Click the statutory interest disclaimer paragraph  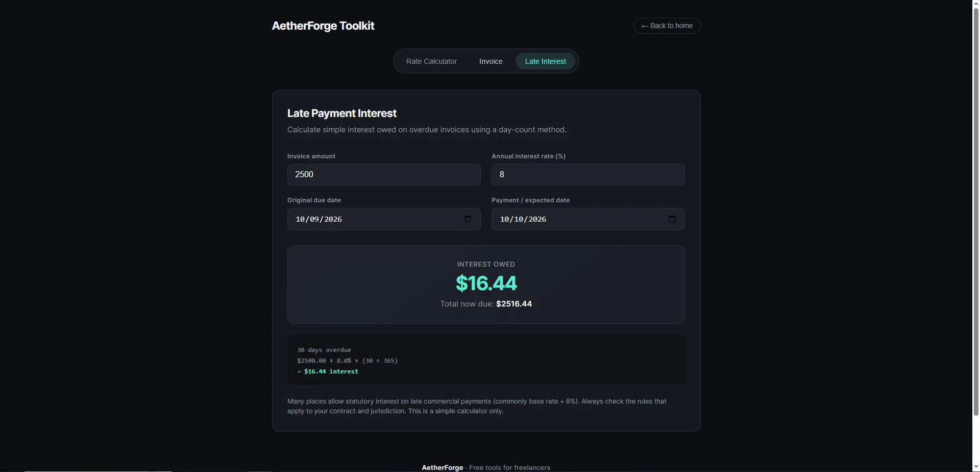pyautogui.click(x=477, y=406)
